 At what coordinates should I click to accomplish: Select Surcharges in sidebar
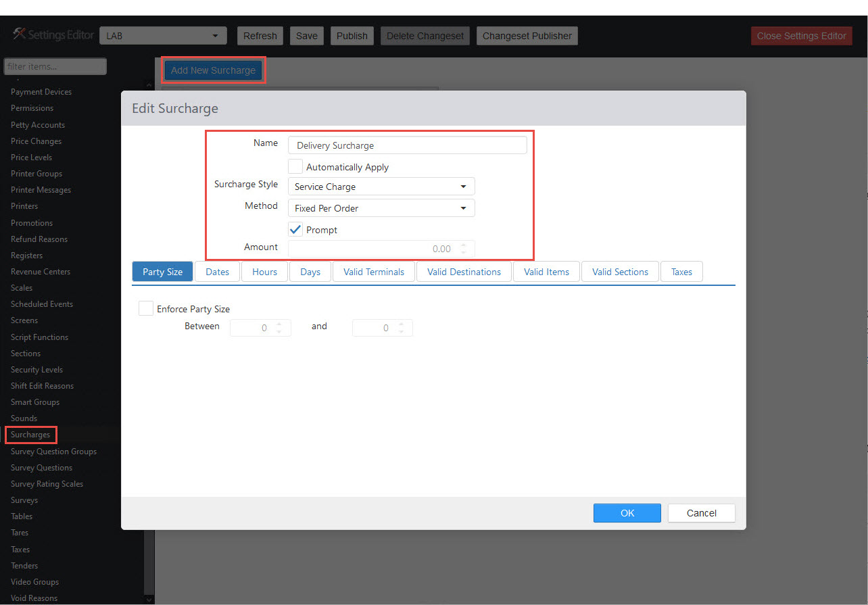point(30,435)
